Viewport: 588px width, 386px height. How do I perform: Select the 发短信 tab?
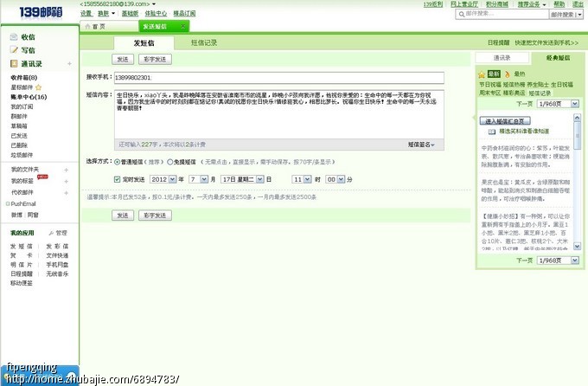coord(144,43)
